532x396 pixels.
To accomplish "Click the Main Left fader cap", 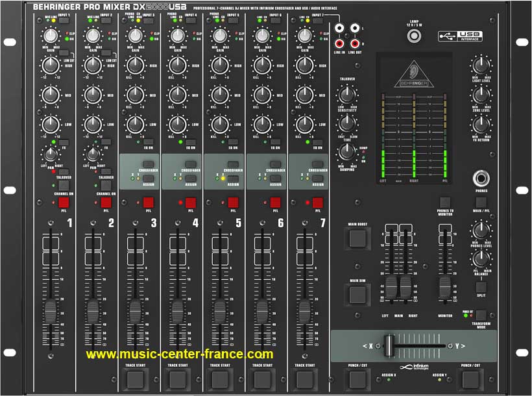I will point(391,288).
